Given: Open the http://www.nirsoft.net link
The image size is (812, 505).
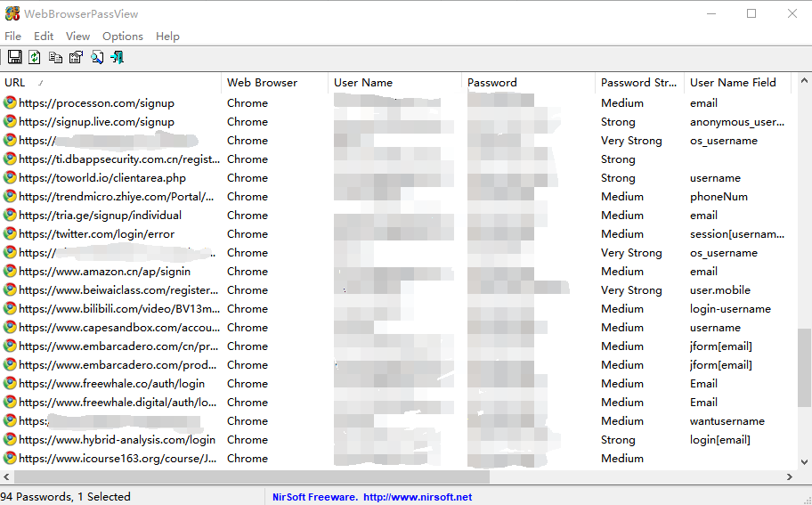Looking at the screenshot, I should coord(418,497).
